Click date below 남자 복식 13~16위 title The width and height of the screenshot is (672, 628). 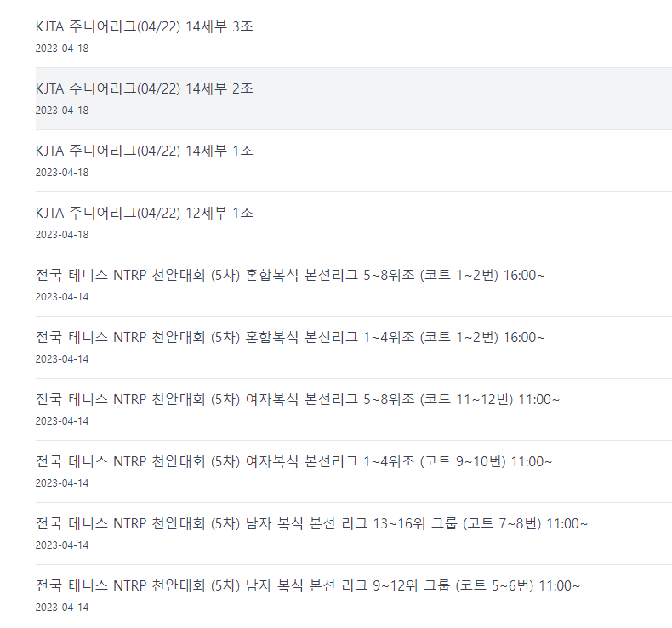pos(62,545)
